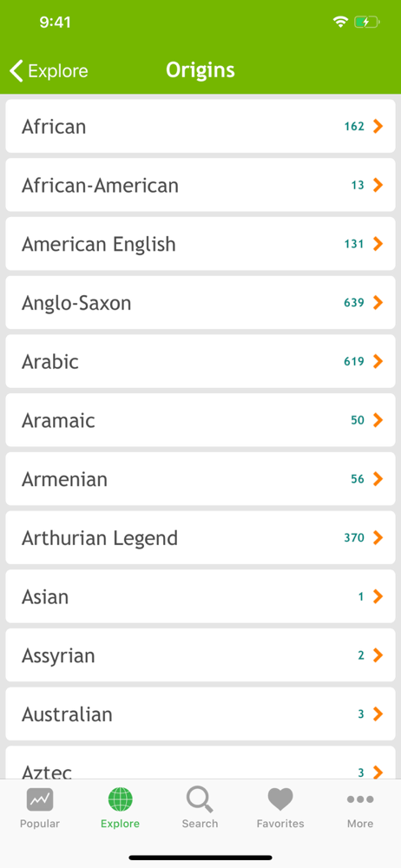This screenshot has width=401, height=868.
Task: Choose the Aramaic origin
Action: [200, 419]
